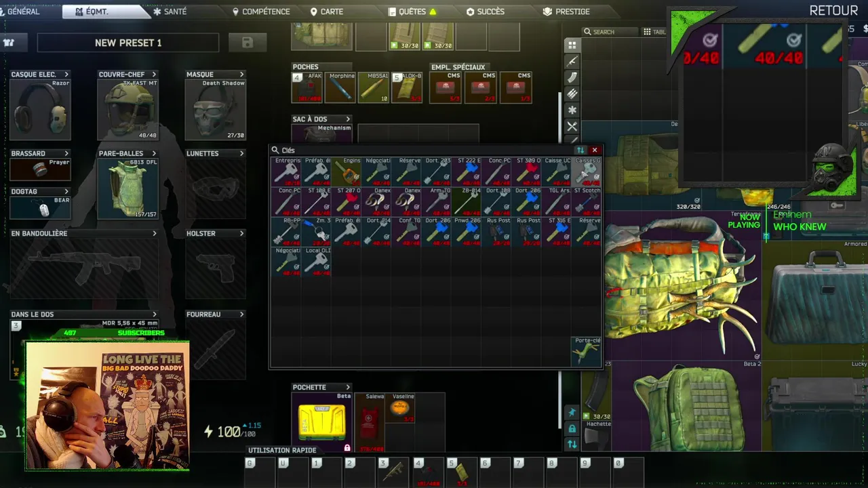Screen dimensions: 868x488
Task: Toggle the checkmark on Préfab. él key in top row
Action: click(327, 178)
